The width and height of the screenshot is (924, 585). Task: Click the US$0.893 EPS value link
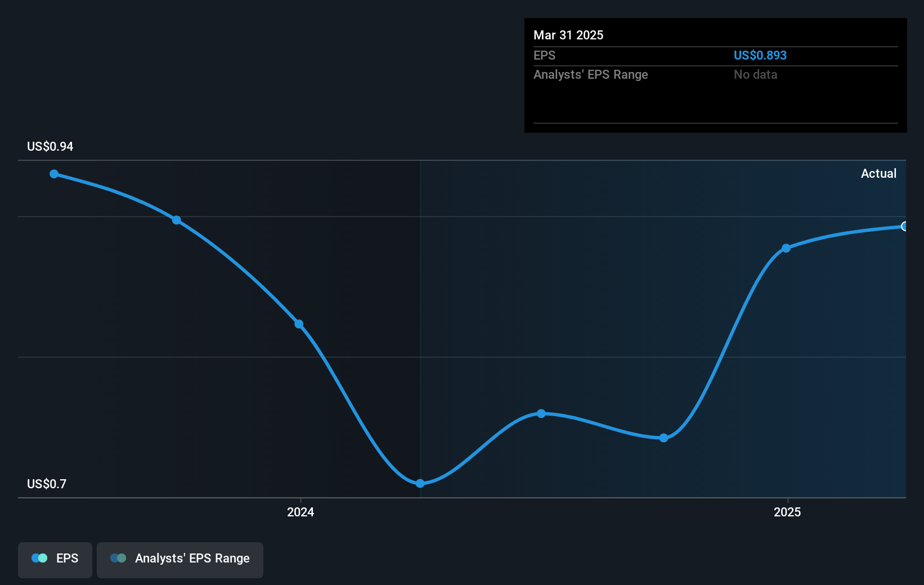pyautogui.click(x=760, y=55)
